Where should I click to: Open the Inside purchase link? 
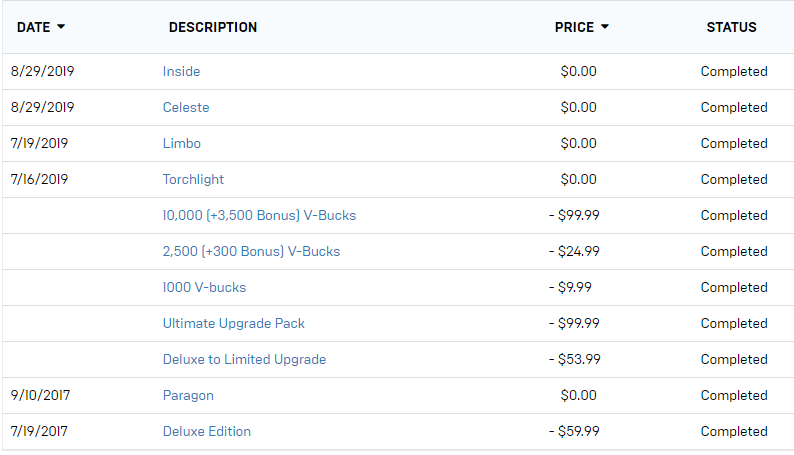coord(181,71)
